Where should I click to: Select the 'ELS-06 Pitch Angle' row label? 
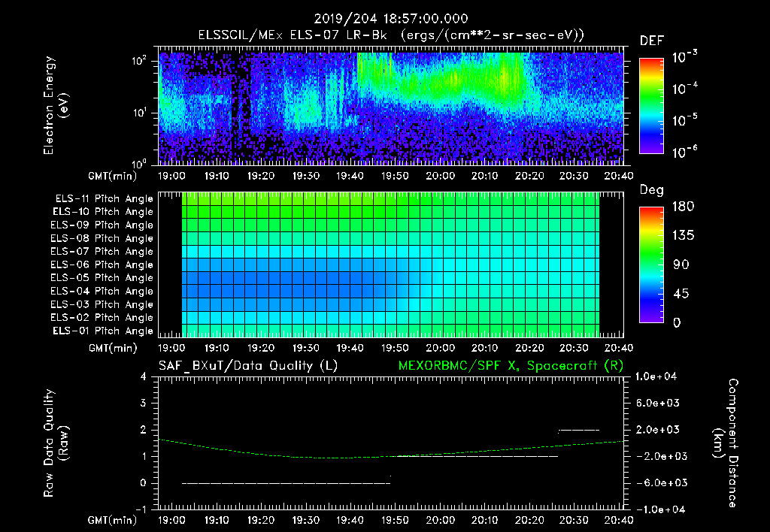point(102,265)
